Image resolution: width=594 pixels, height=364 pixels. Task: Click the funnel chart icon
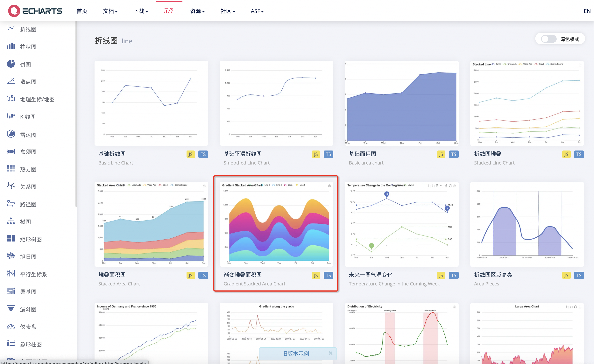tap(11, 308)
